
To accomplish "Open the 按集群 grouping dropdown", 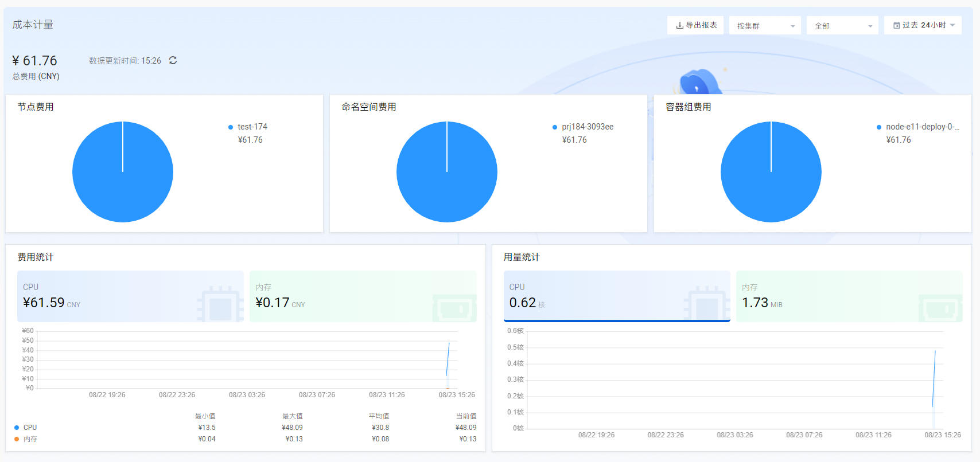I will point(765,26).
